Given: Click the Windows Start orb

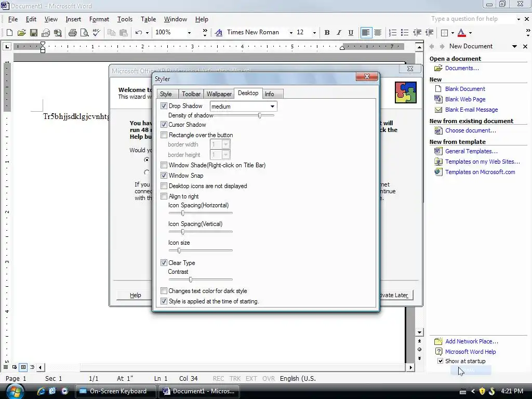Looking at the screenshot, I should [15, 391].
